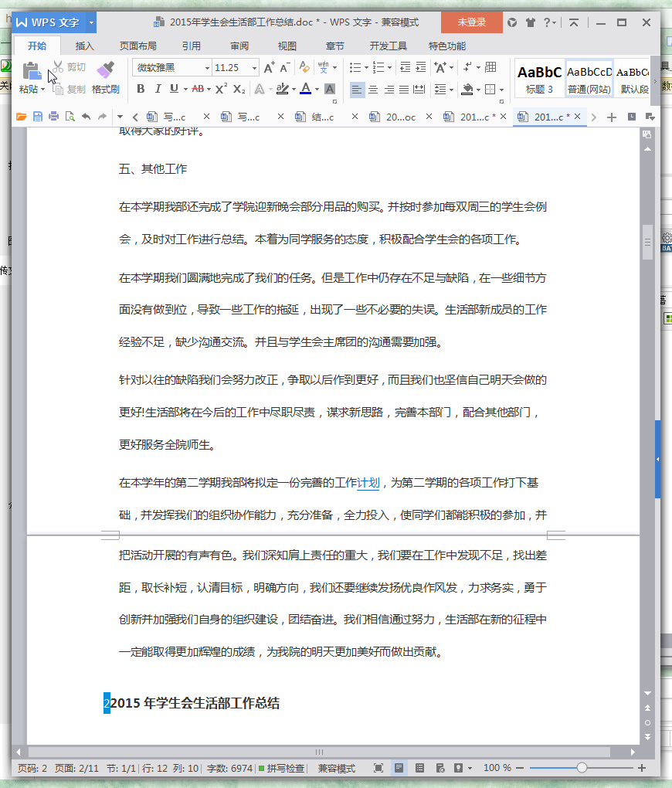The width and height of the screenshot is (672, 788).
Task: Apply superscript formatting
Action: tap(221, 89)
